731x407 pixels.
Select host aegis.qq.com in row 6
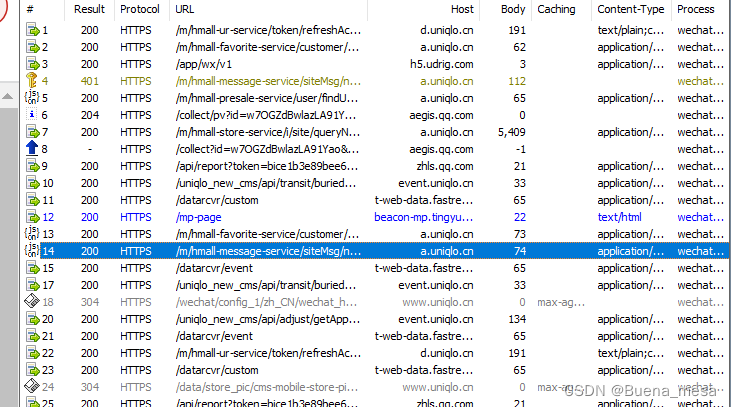(441, 115)
